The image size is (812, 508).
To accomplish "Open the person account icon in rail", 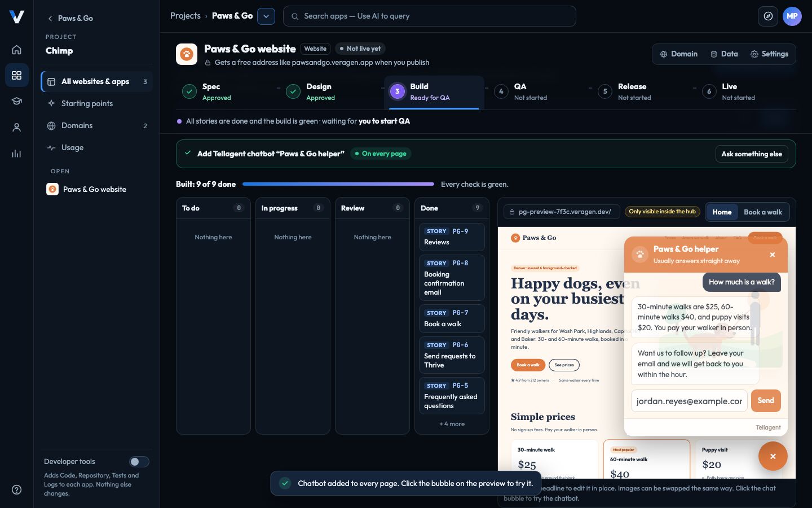I will tap(16, 128).
